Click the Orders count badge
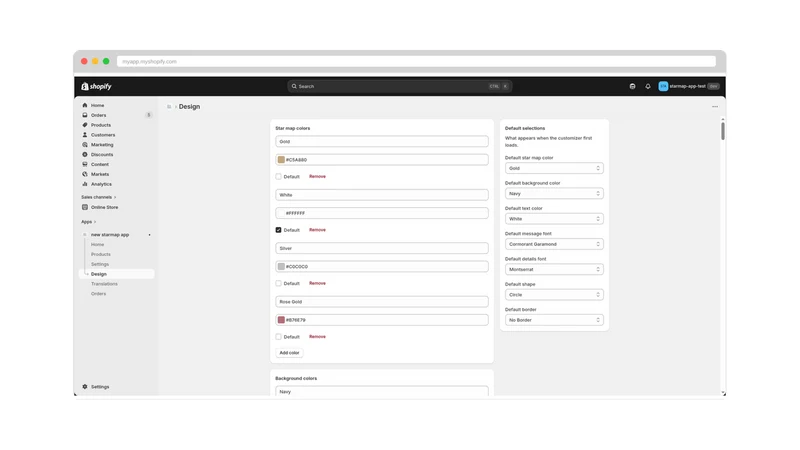Image resolution: width=800 pixels, height=450 pixels. (x=148, y=115)
